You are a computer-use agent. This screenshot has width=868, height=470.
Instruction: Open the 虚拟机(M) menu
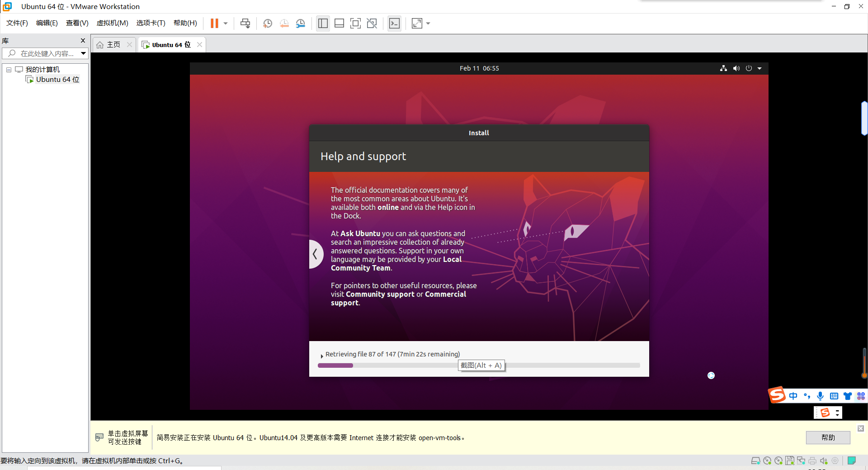point(112,23)
